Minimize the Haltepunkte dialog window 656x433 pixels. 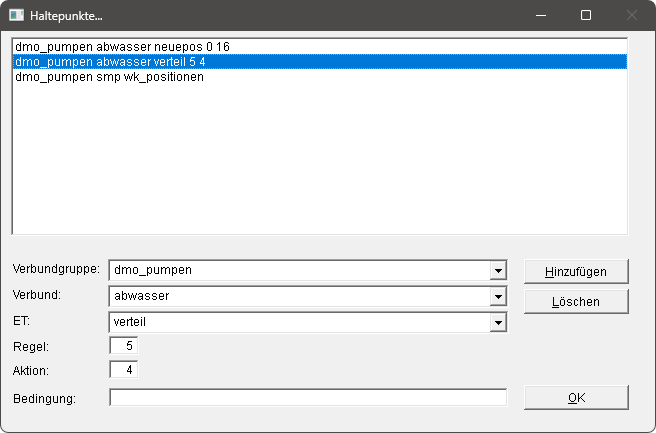(541, 16)
